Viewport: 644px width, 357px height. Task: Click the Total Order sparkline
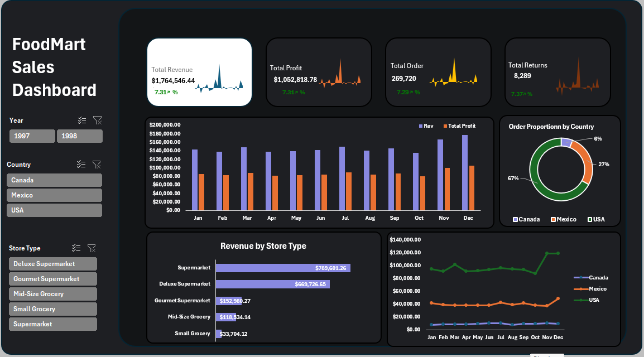pyautogui.click(x=454, y=74)
